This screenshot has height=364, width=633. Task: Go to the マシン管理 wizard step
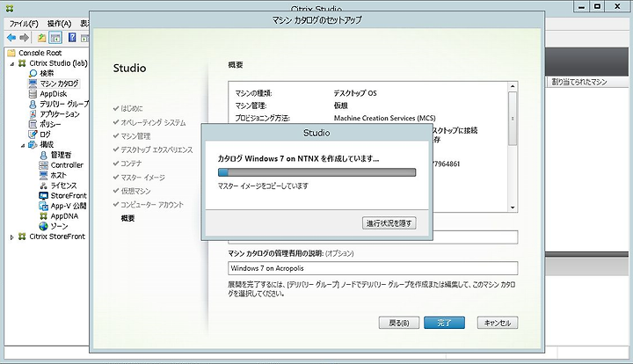(x=135, y=136)
